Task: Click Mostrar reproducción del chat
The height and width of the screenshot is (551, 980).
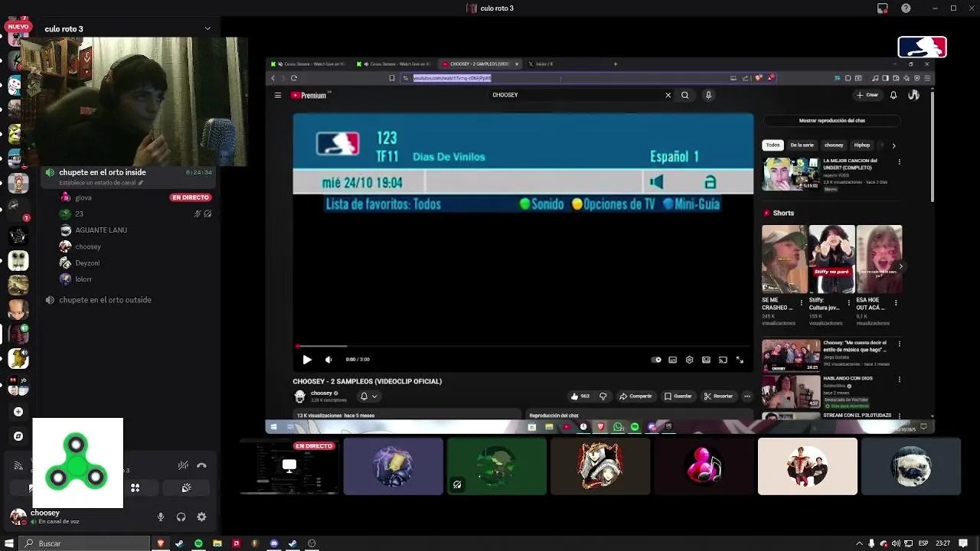Action: 832,121
